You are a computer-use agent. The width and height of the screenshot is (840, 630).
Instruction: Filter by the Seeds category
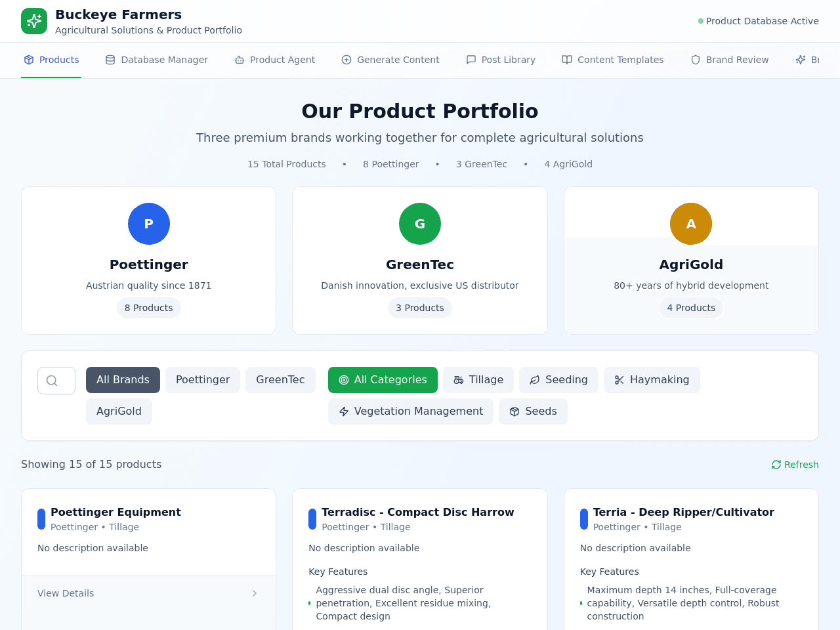coord(533,411)
